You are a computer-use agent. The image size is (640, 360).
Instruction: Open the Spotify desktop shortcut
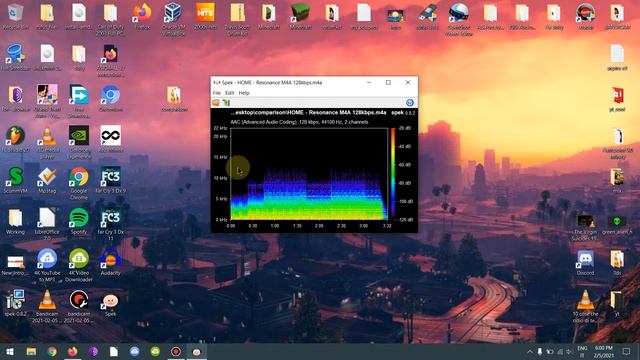point(79,221)
